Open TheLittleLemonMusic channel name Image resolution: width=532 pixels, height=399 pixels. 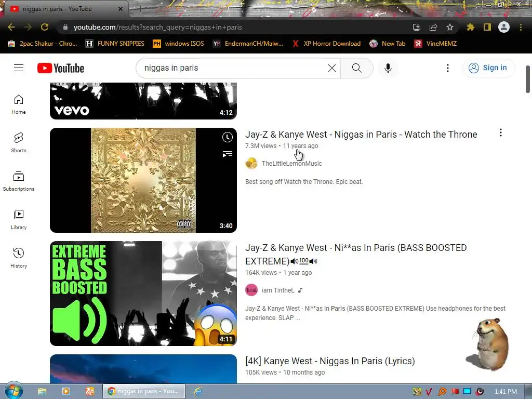pos(292,164)
